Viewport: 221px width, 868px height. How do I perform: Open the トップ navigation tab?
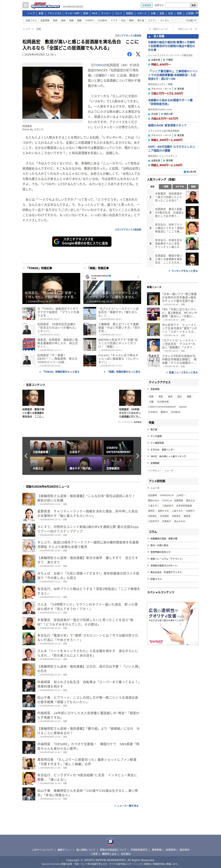(x=31, y=13)
